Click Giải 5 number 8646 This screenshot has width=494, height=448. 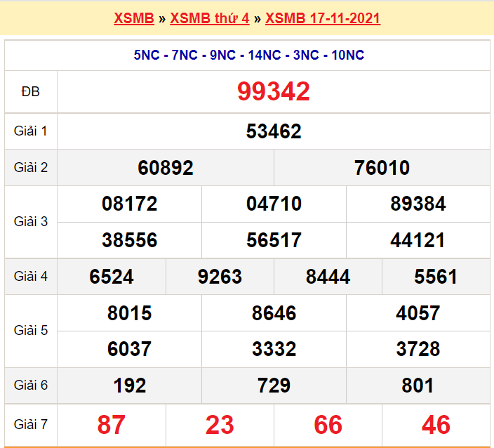(274, 313)
